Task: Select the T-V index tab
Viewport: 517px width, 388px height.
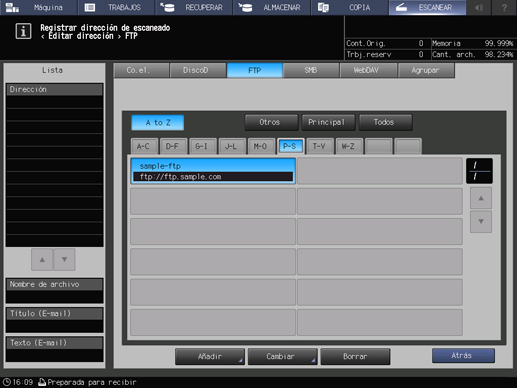Action: click(x=320, y=146)
